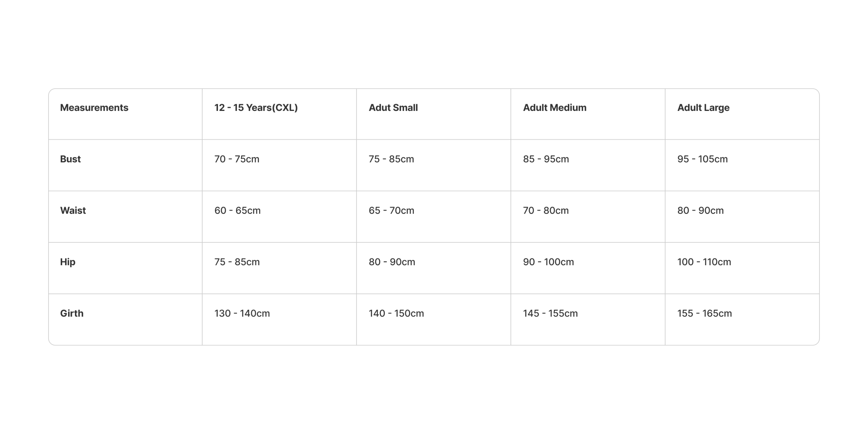Select the 100 - 110cm hip cell
868x434 pixels.
click(x=704, y=262)
